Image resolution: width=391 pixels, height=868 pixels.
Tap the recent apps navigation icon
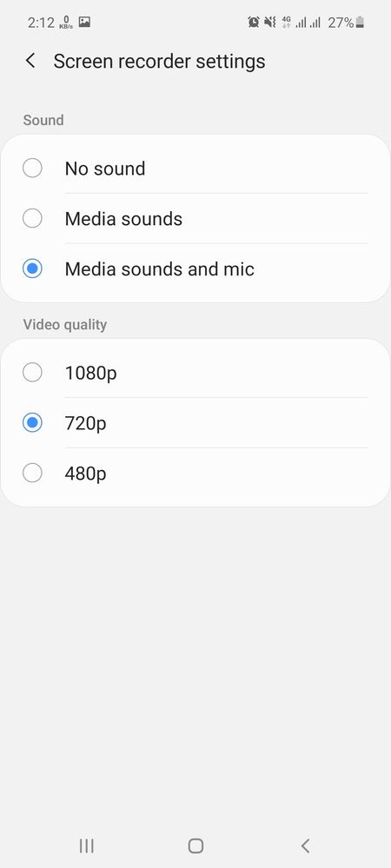coord(86,845)
